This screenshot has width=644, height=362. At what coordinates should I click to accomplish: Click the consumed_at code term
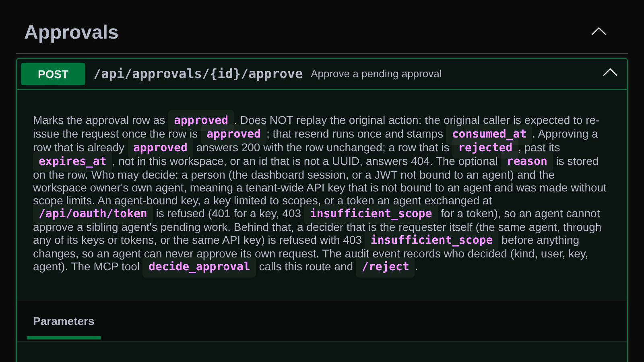[x=489, y=134]
